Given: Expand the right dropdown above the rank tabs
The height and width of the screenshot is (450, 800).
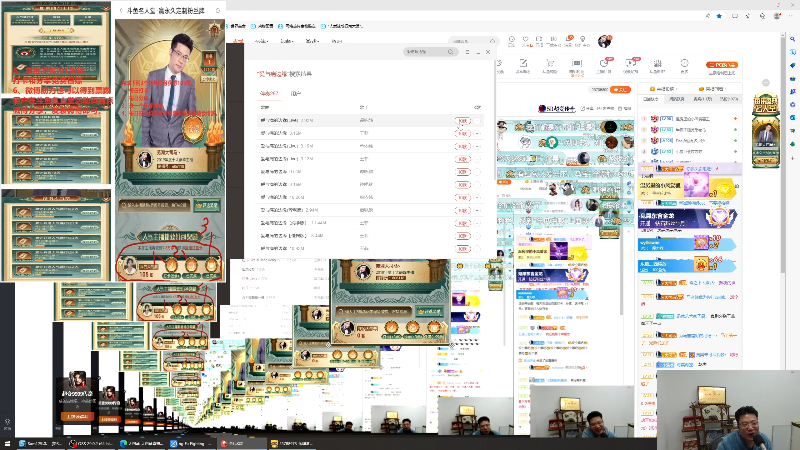Looking at the screenshot, I should pyautogui.click(x=713, y=89).
